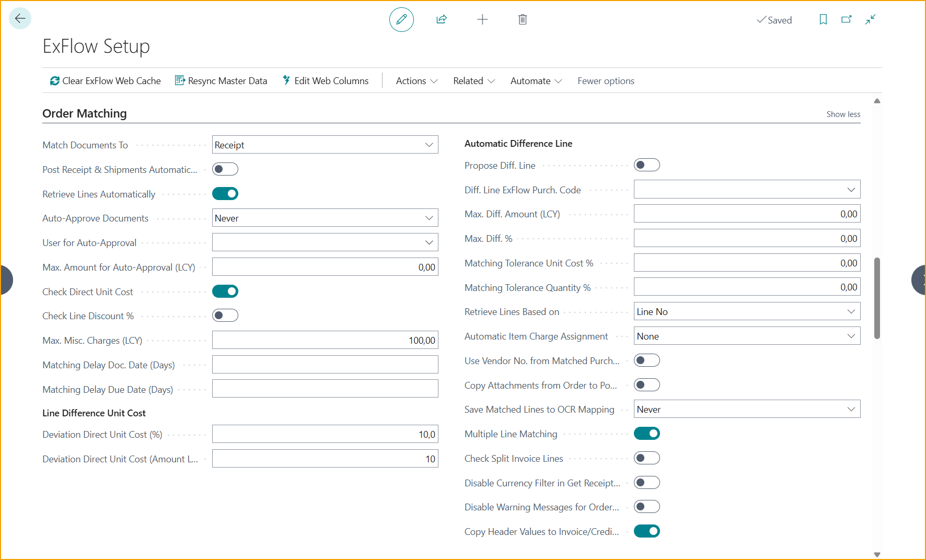The width and height of the screenshot is (926, 560).
Task: Click right edge navigation handle
Action: pos(919,280)
